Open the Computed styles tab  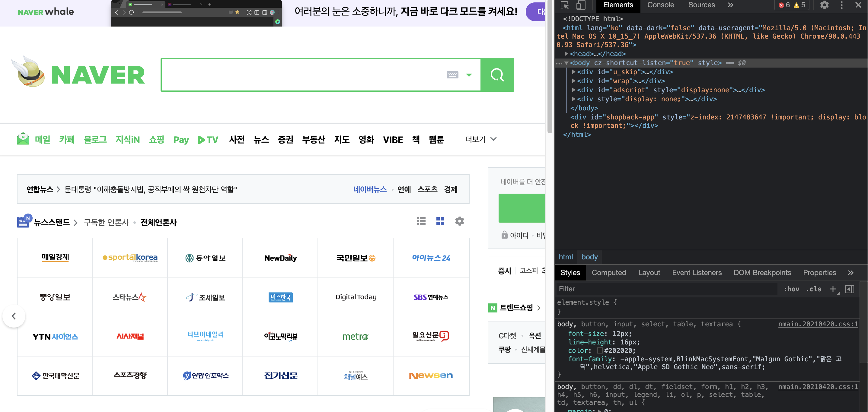click(608, 273)
